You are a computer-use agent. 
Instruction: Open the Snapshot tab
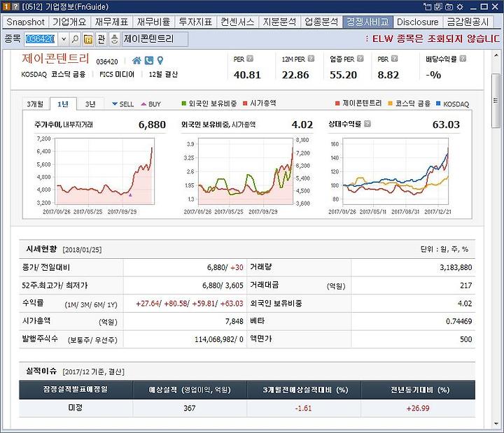[25, 22]
